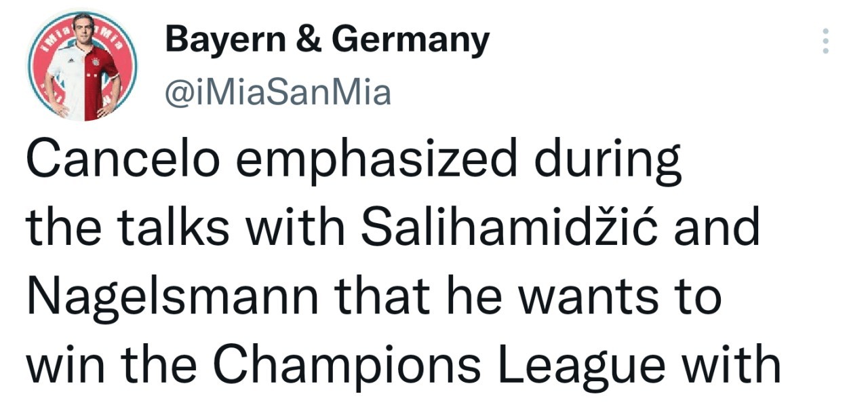Image resolution: width=868 pixels, height=407 pixels.
Task: Click the word "Germany" in the display name
Action: tap(412, 42)
